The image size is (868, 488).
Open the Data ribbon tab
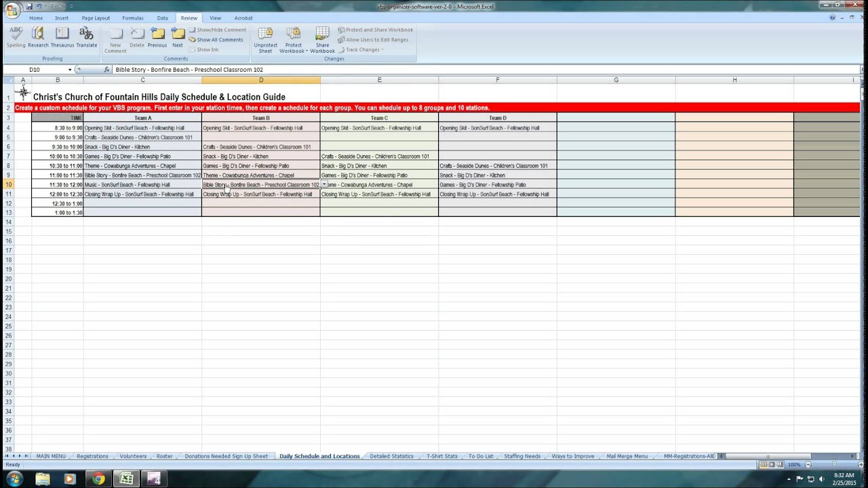click(x=163, y=18)
